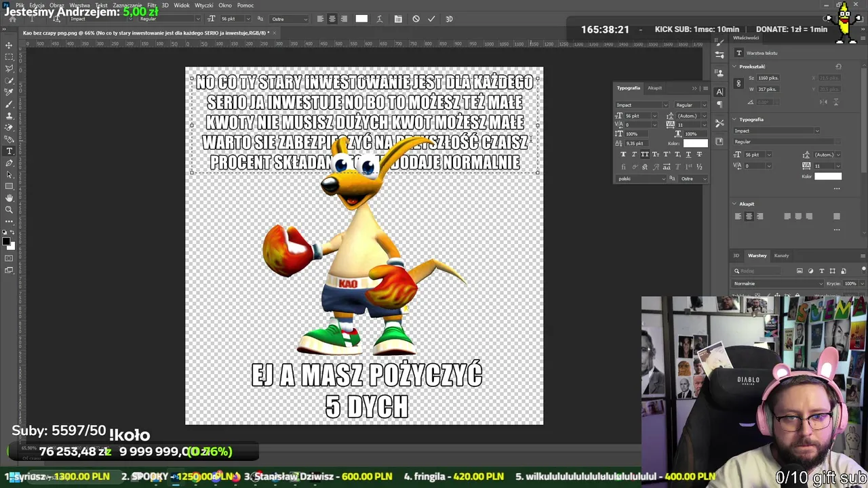Select the Pen tool
The width and height of the screenshot is (868, 488).
pyautogui.click(x=9, y=163)
